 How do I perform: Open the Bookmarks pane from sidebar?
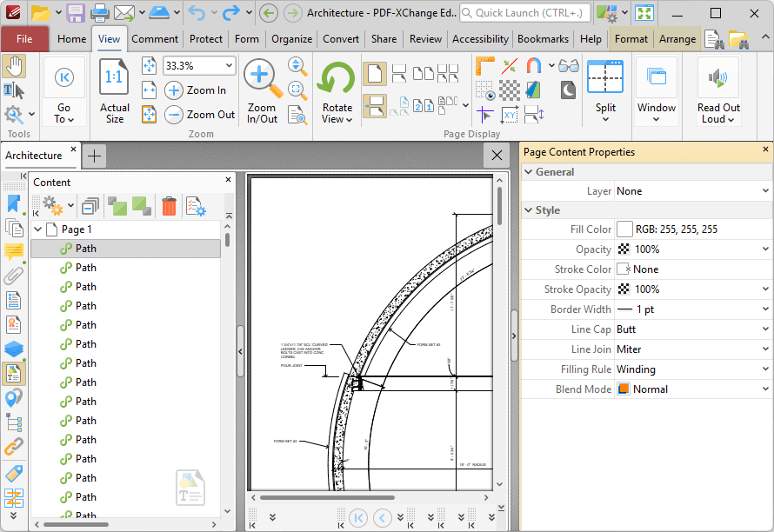(x=14, y=204)
